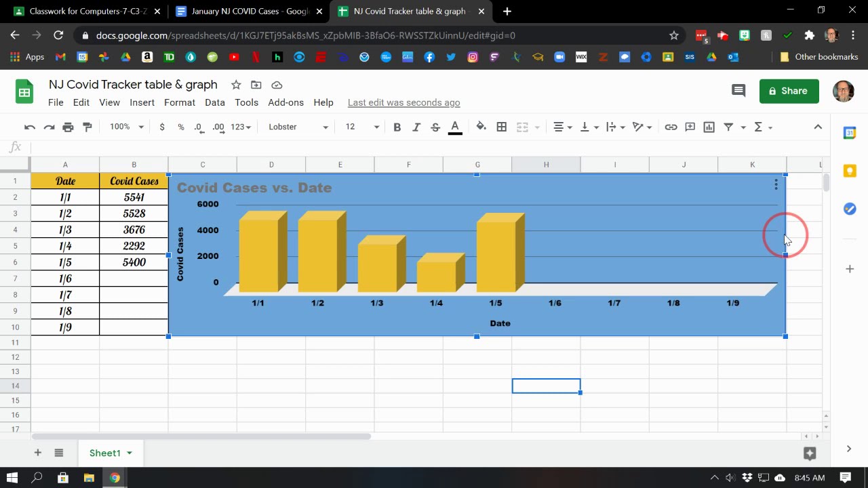This screenshot has height=488, width=868.
Task: Move document with folder icon
Action: click(256, 85)
